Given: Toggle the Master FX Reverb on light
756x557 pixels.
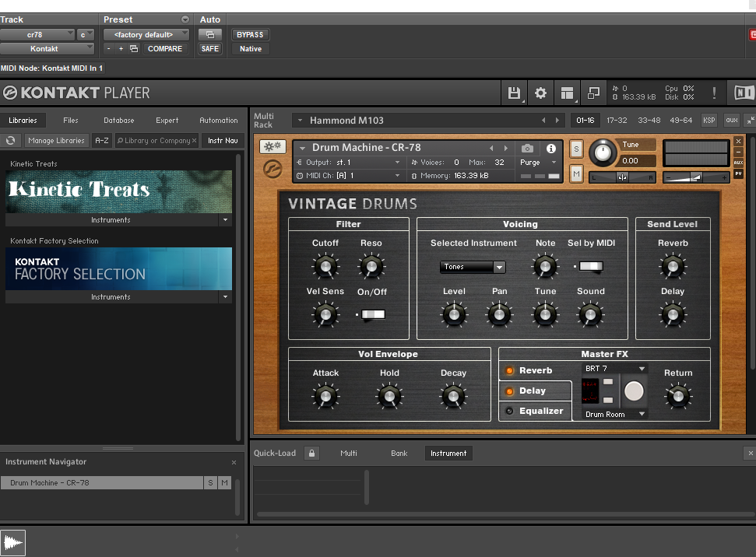Looking at the screenshot, I should point(509,370).
